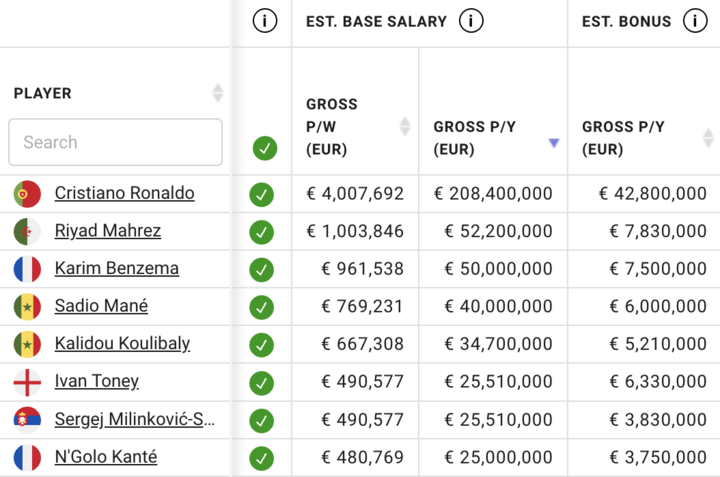Toggle the green checkmark for Sadio Mané

(x=262, y=306)
